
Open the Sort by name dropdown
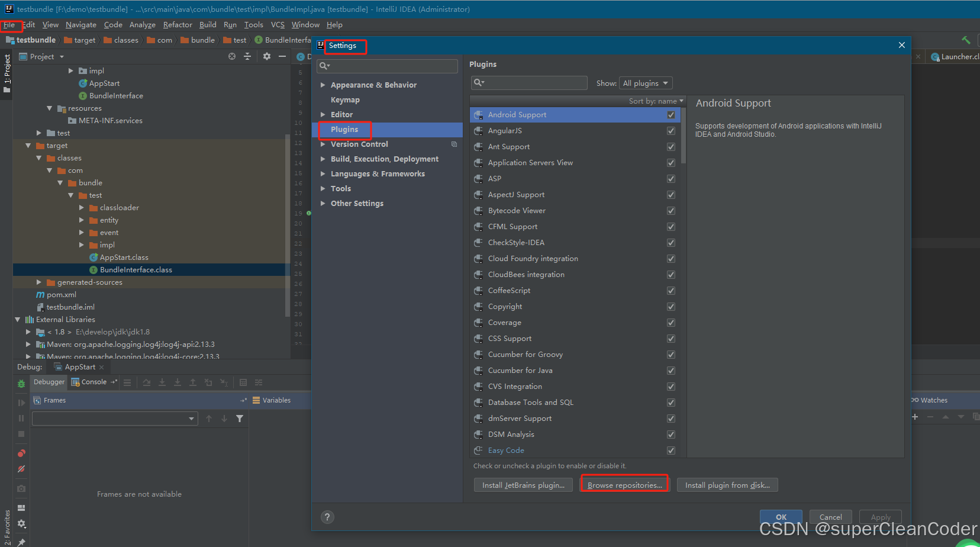pos(656,101)
